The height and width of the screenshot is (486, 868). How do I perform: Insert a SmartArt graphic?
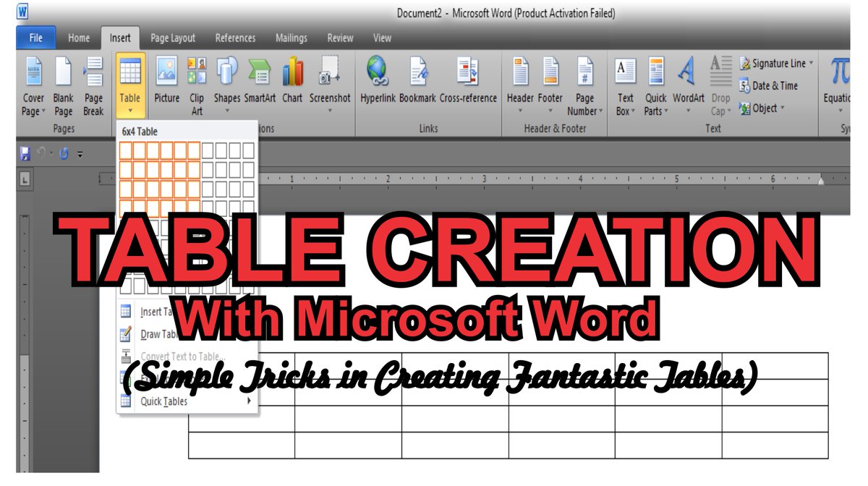[x=260, y=81]
